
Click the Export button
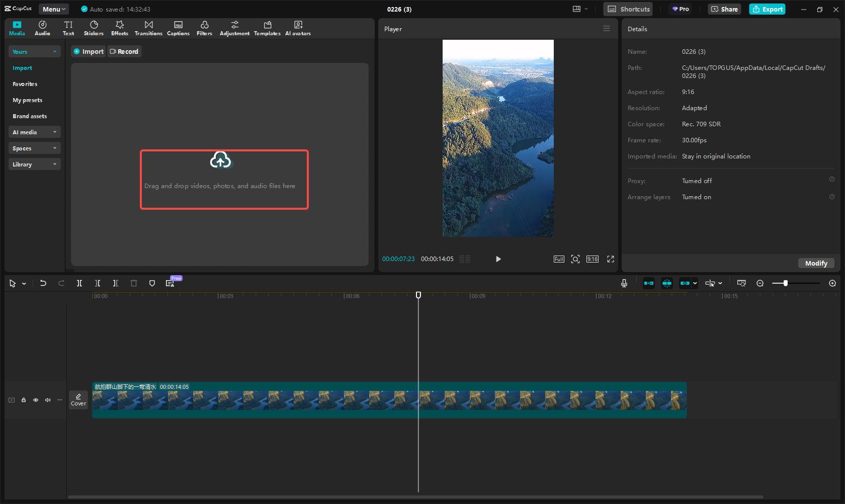[x=767, y=9]
